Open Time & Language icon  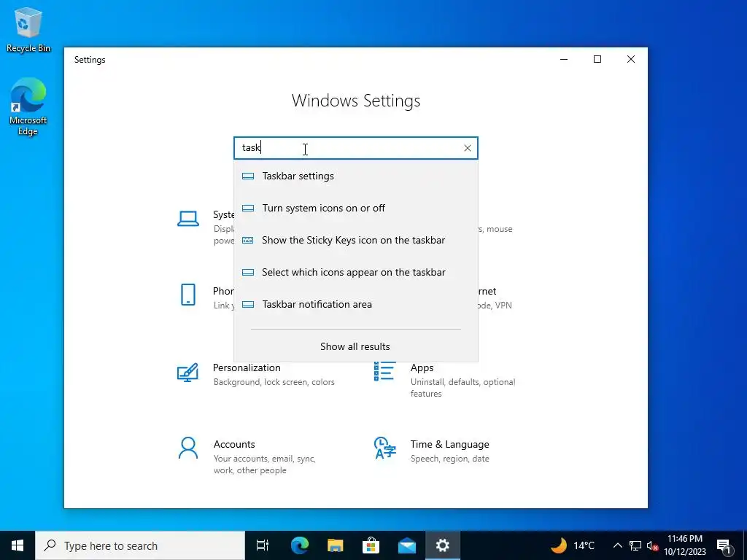pyautogui.click(x=385, y=448)
